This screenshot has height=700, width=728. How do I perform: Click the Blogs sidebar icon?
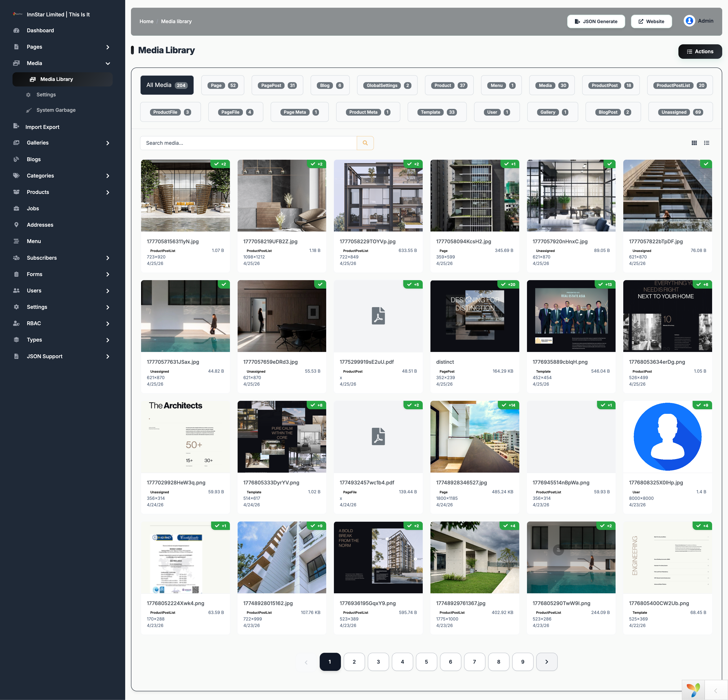tap(16, 159)
